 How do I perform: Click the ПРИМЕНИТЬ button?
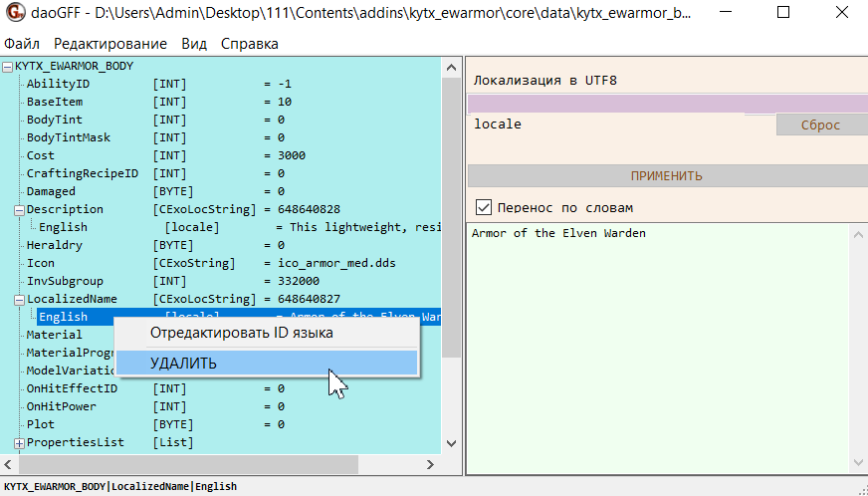click(667, 176)
